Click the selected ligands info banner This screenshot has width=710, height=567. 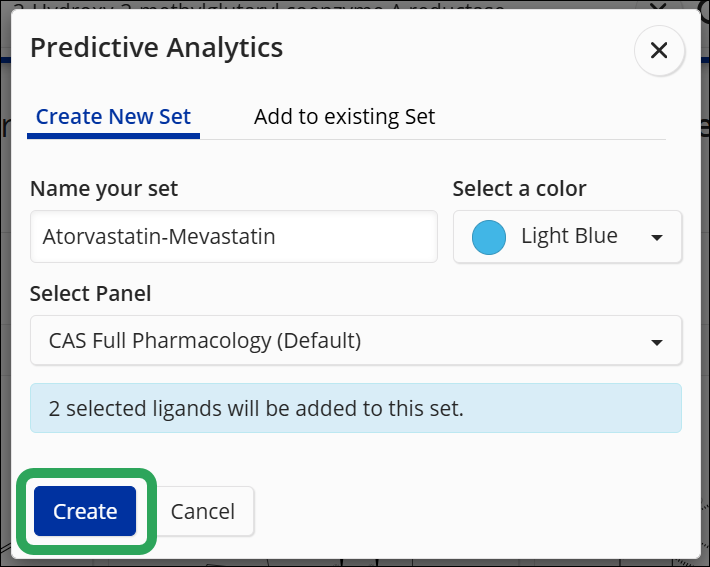[x=355, y=408]
